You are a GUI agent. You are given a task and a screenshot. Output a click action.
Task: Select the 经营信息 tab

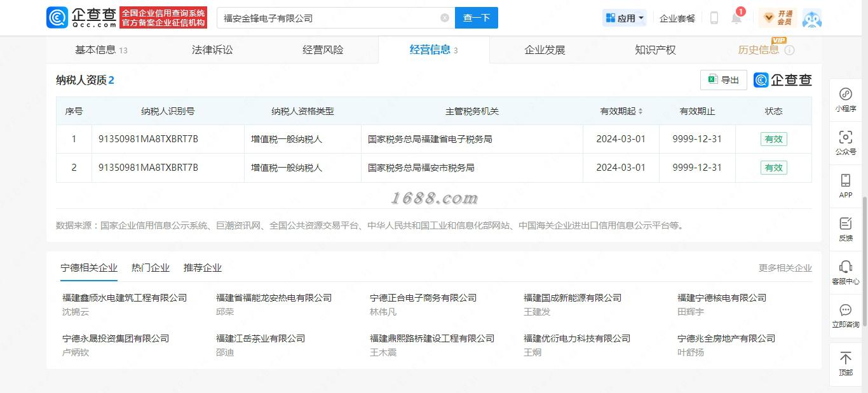[x=433, y=50]
